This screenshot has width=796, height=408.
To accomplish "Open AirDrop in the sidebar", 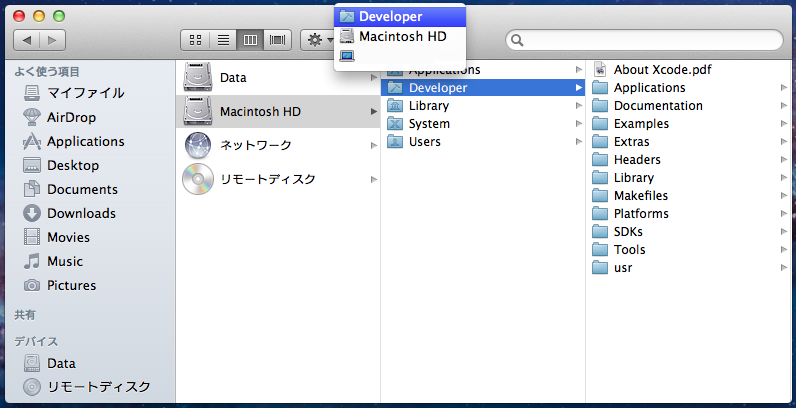I will (x=72, y=117).
